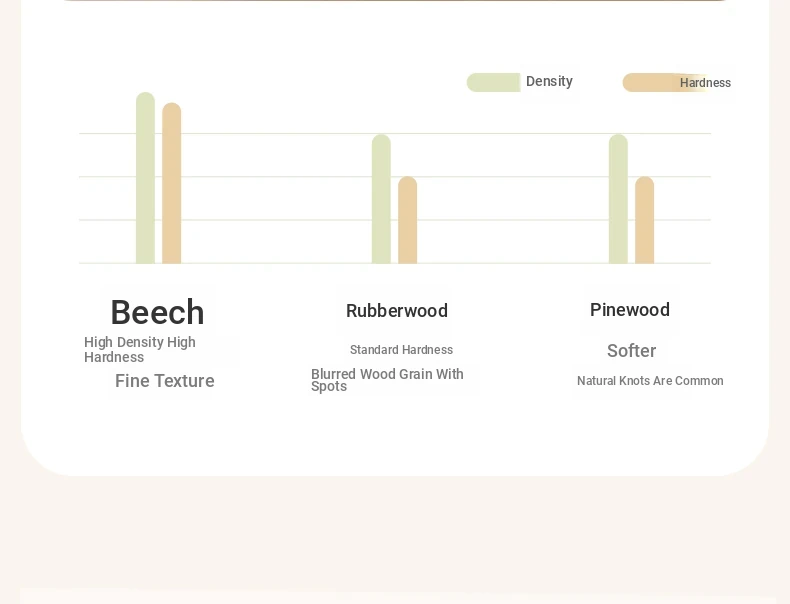
Task: Click Natural Knots Are Common text
Action: tap(650, 381)
